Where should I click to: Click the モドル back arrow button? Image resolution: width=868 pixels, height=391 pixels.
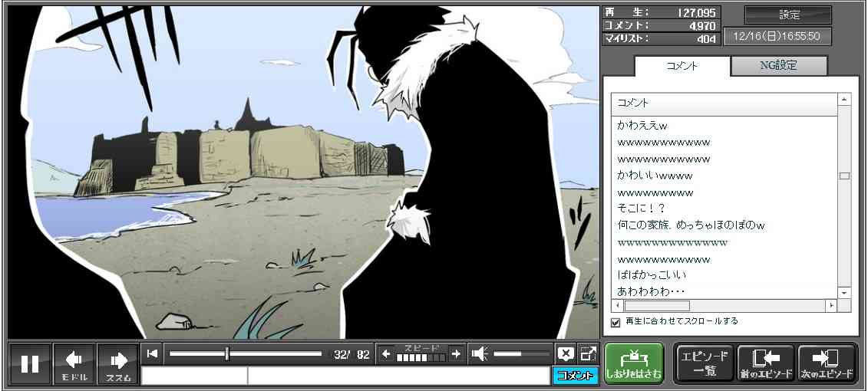point(74,363)
